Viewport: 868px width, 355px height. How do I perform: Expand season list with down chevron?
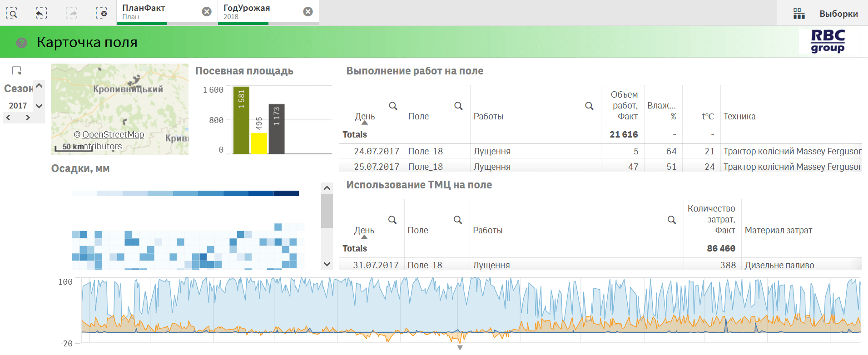click(39, 106)
